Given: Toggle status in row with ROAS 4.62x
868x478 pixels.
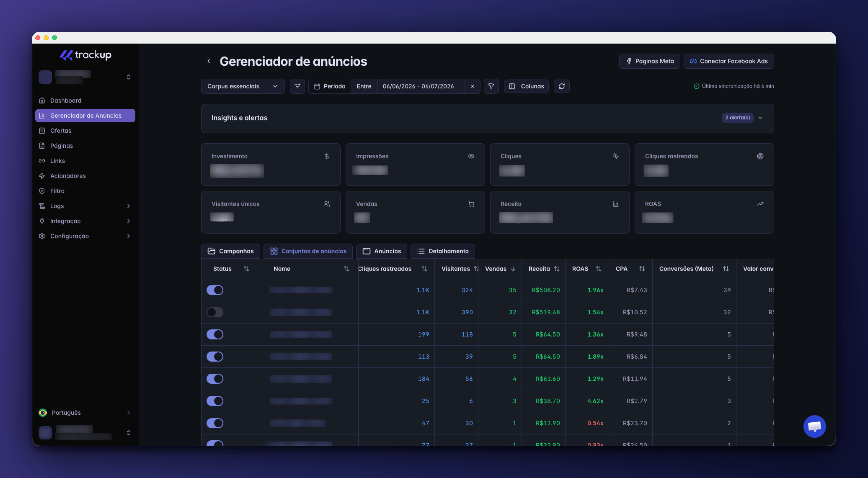Looking at the screenshot, I should click(215, 401).
